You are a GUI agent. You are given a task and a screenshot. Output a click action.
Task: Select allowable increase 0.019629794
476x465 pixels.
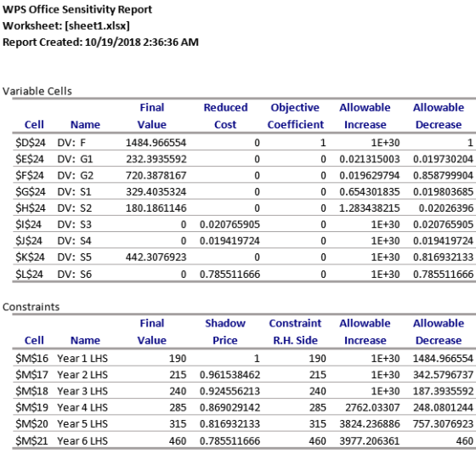[370, 175]
